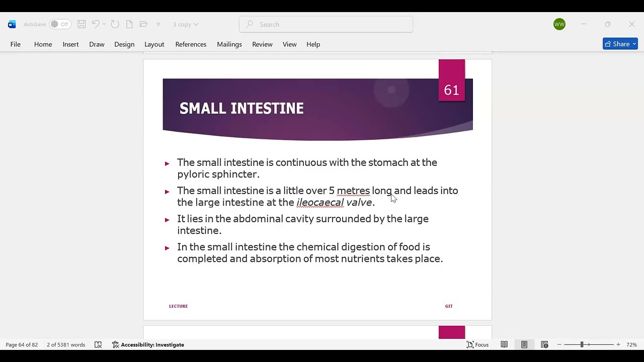644x362 pixels.
Task: Click the 72% zoom level
Action: click(x=632, y=345)
